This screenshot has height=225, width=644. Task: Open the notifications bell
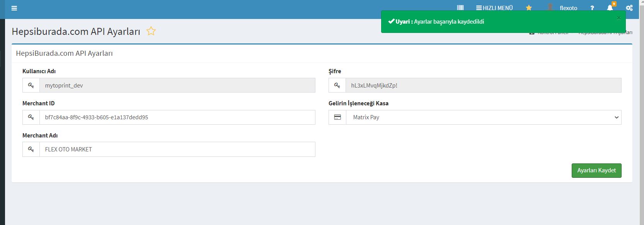click(x=610, y=8)
